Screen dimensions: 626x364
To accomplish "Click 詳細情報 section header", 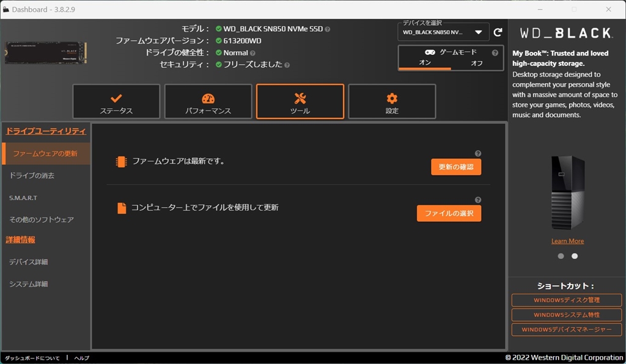I will click(20, 239).
